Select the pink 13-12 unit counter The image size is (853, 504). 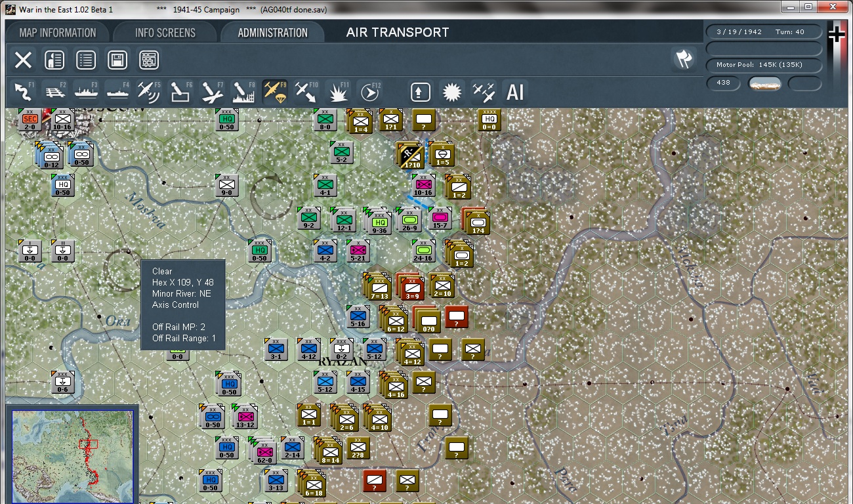pyautogui.click(x=245, y=417)
